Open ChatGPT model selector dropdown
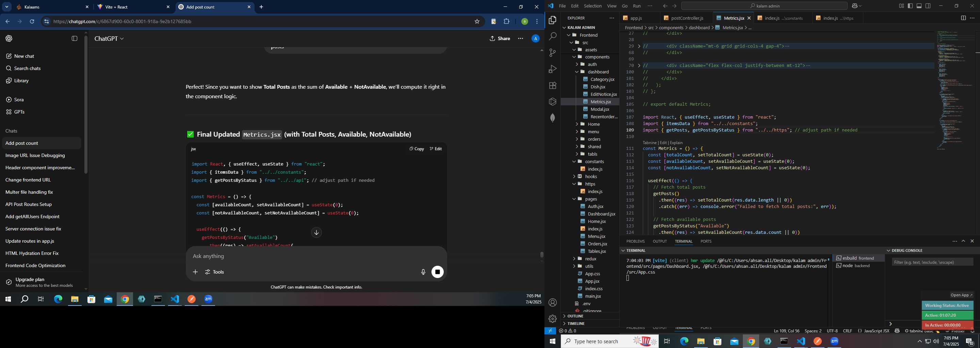 click(109, 39)
